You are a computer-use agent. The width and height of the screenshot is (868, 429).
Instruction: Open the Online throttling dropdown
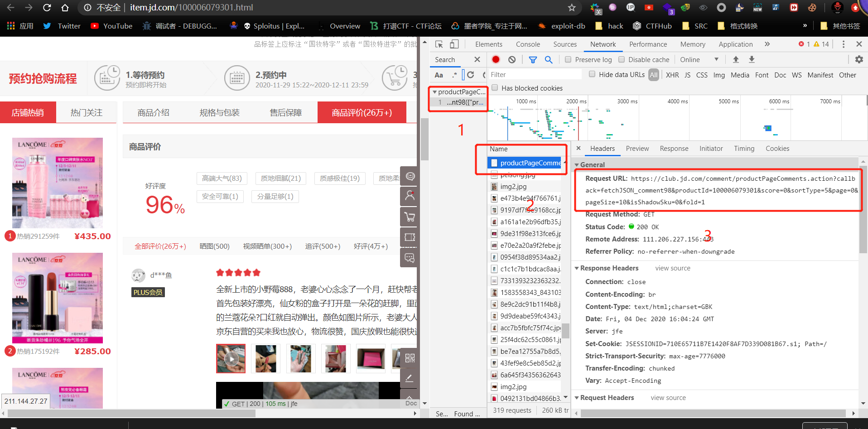click(x=699, y=59)
